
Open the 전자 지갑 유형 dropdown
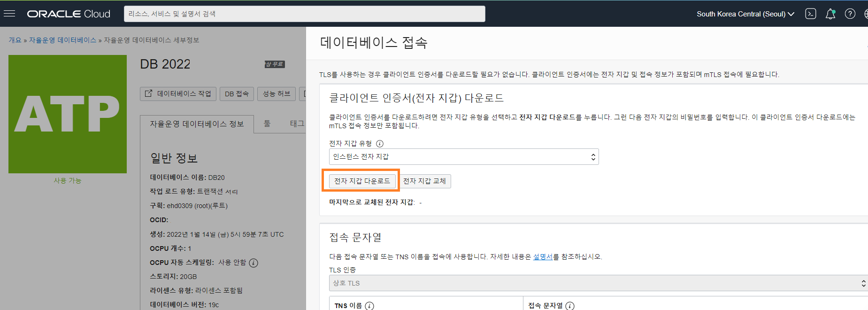[464, 157]
